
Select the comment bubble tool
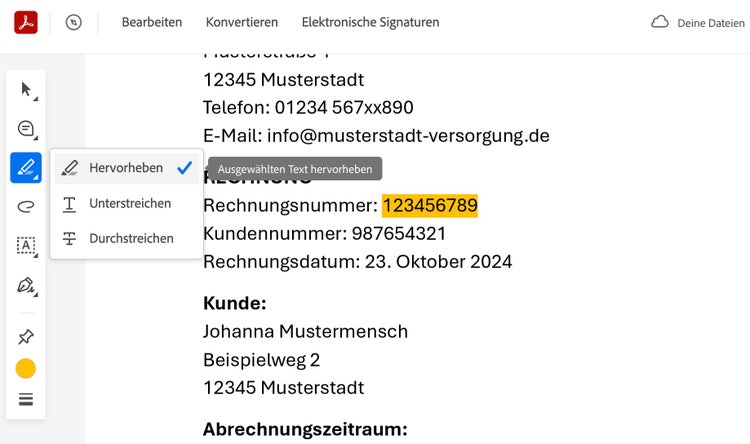[26, 129]
